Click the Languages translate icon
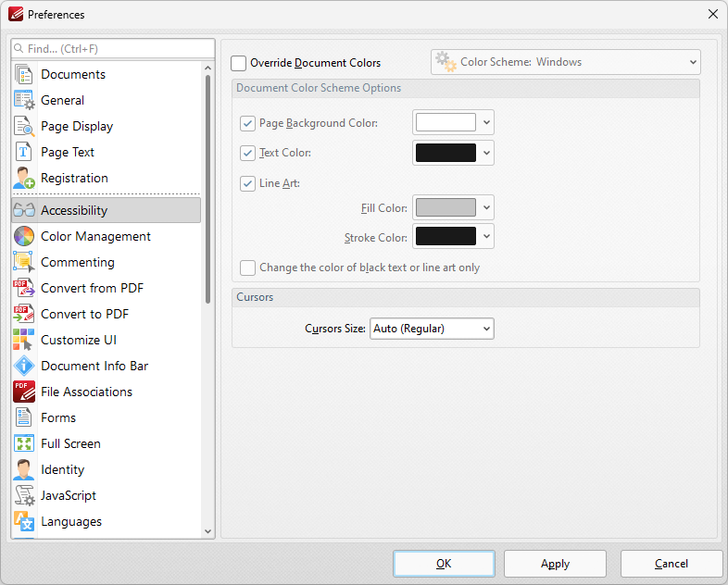This screenshot has height=585, width=728. coord(24,521)
